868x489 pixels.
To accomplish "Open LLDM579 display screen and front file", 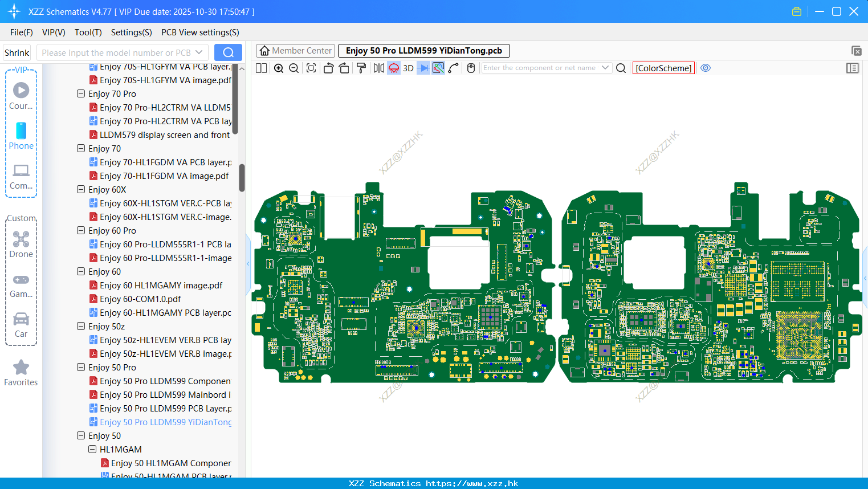I will click(x=160, y=135).
